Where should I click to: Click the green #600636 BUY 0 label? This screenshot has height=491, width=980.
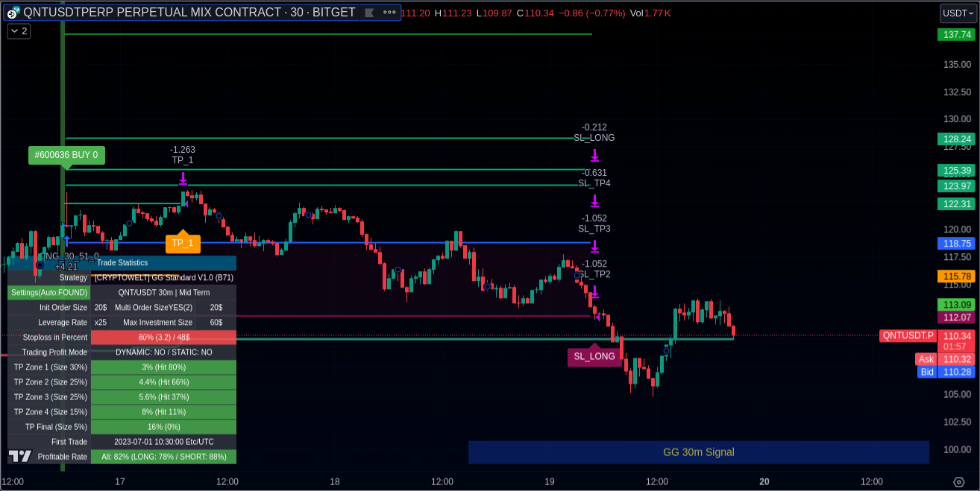66,155
